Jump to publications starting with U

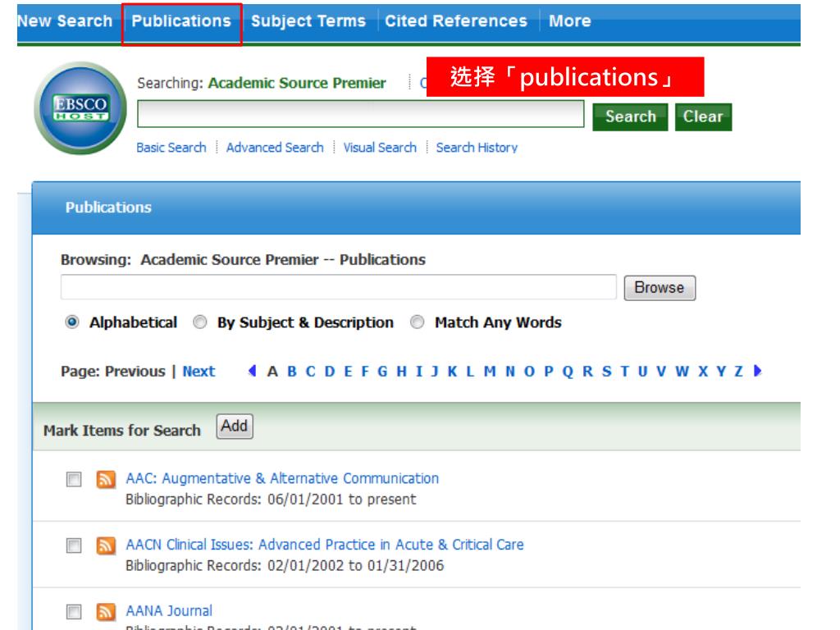pyautogui.click(x=643, y=372)
